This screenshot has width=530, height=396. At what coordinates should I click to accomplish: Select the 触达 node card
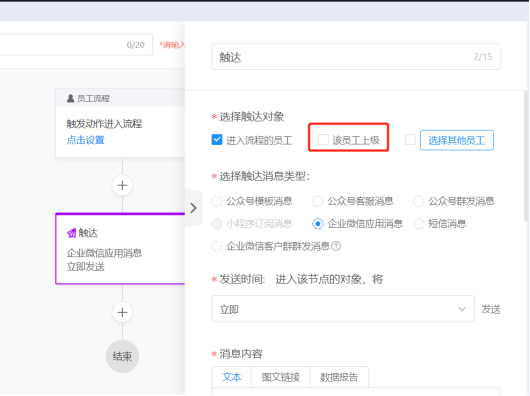point(120,249)
